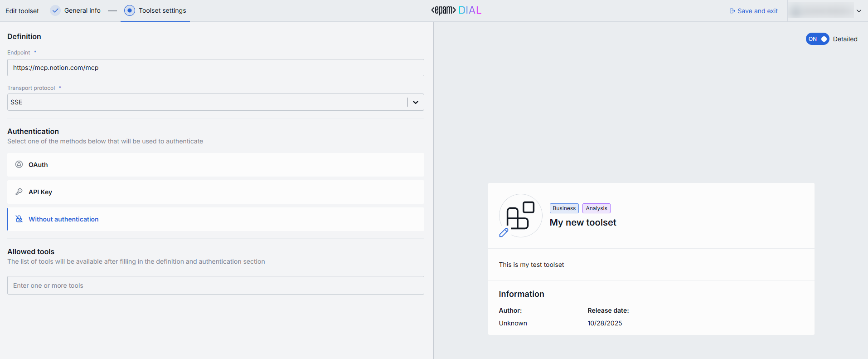Click Save and exit
Screen dimensions: 868x359
(753, 11)
